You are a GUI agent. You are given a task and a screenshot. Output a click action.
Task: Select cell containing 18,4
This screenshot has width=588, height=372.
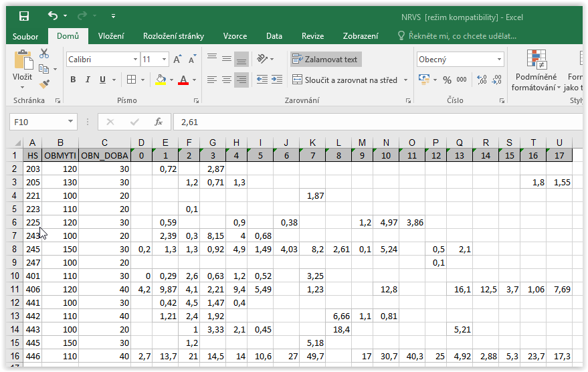[338, 329]
